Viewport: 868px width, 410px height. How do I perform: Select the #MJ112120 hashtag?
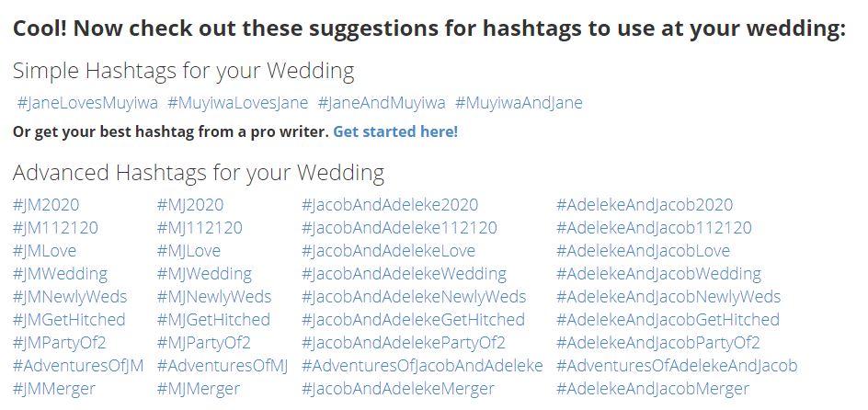coord(200,228)
